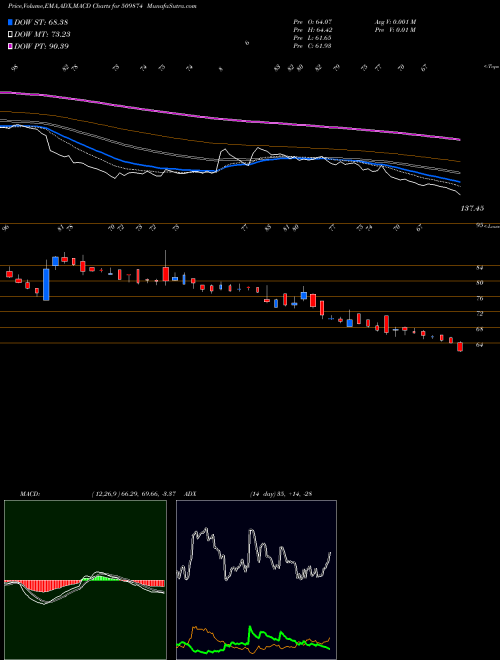Click the MACD (12,26,9) values text
The image size is (500, 660).
133,493
